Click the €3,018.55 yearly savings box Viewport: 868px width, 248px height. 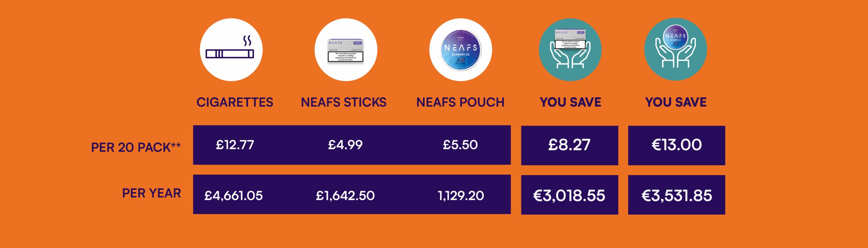pos(570,195)
